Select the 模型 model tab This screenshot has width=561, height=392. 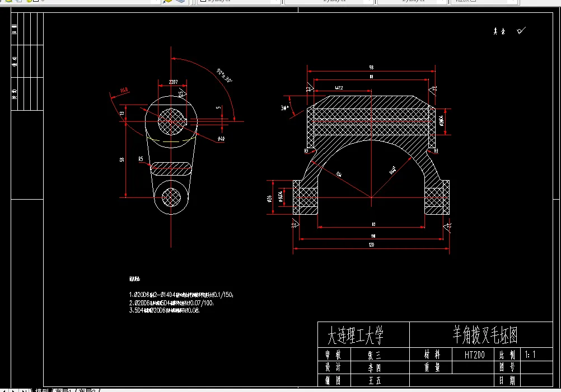coord(41,390)
